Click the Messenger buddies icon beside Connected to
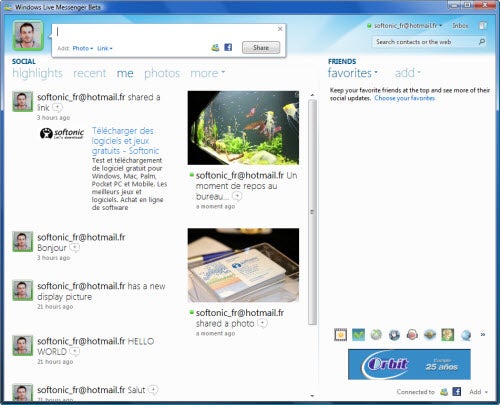 444,392
